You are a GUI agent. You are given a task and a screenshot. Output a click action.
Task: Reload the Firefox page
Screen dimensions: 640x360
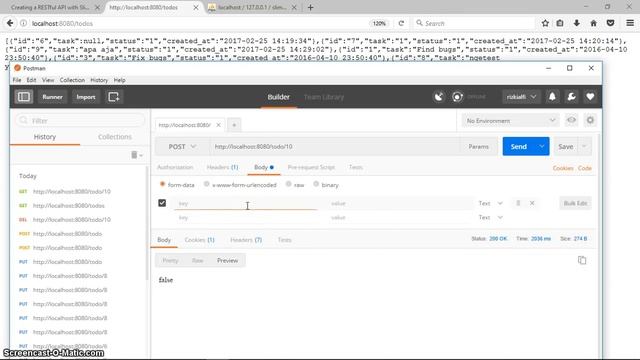(x=401, y=23)
